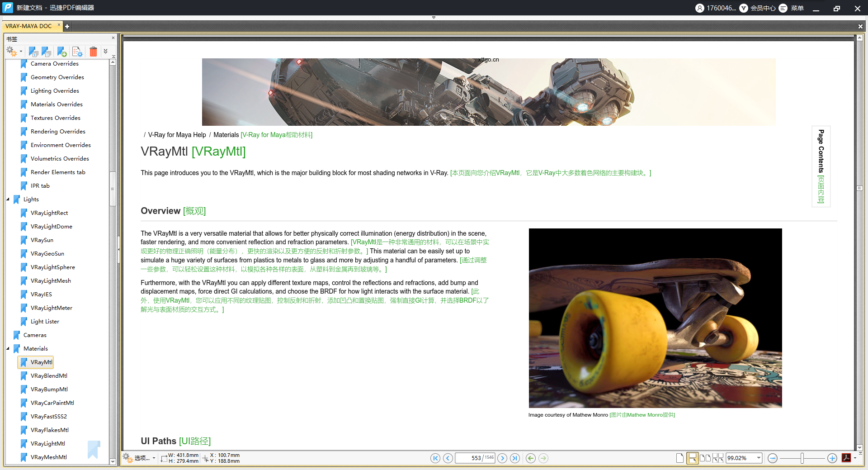Screen dimensions: 868x470
Task: Click the small arrow above the document toolbar
Action: click(x=434, y=18)
